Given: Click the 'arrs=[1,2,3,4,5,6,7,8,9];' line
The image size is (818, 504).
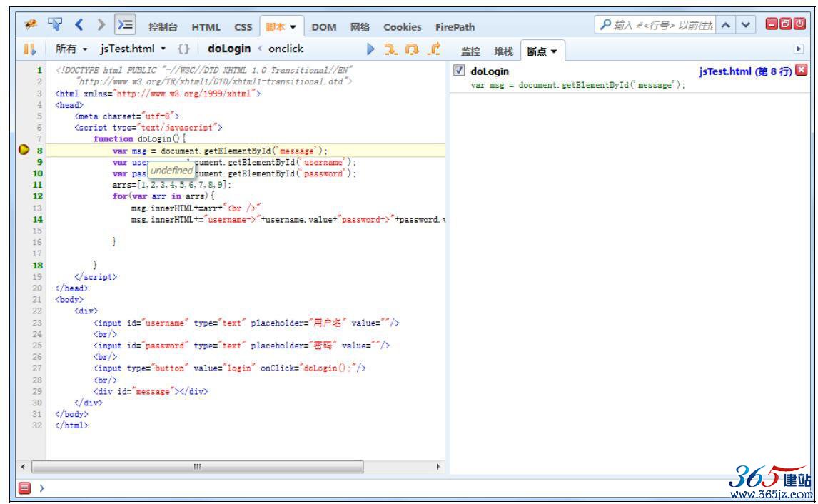Looking at the screenshot, I should [171, 185].
